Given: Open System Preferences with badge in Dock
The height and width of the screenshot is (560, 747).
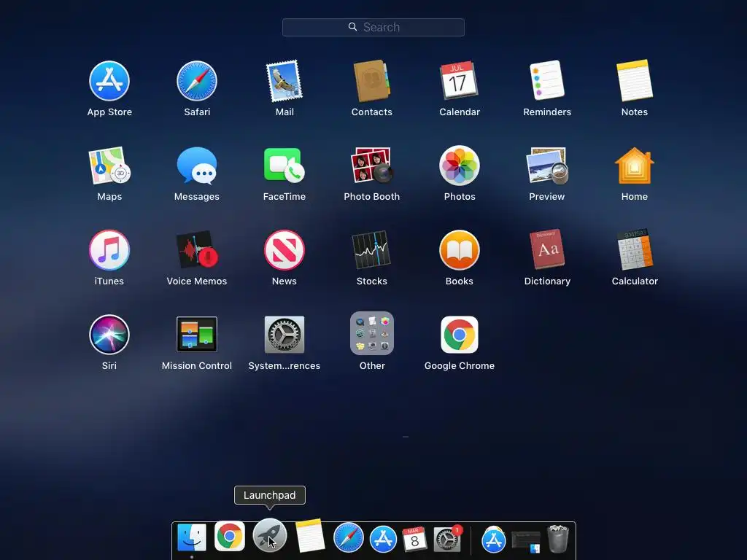Looking at the screenshot, I should pos(447,539).
